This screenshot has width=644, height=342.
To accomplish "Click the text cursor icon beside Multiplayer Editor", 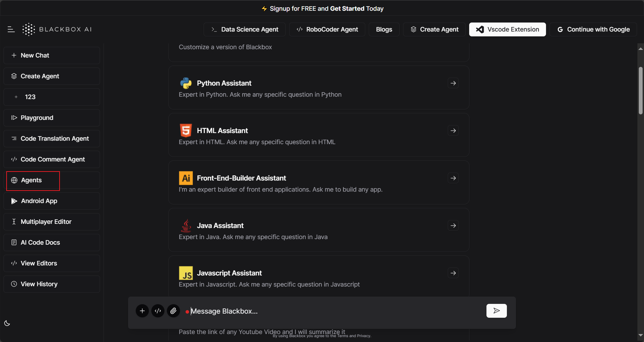I will click(x=14, y=222).
